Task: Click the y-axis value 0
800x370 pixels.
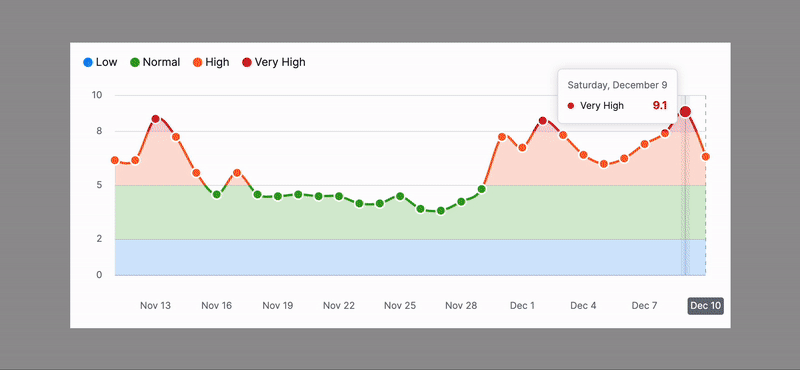Action: 99,275
